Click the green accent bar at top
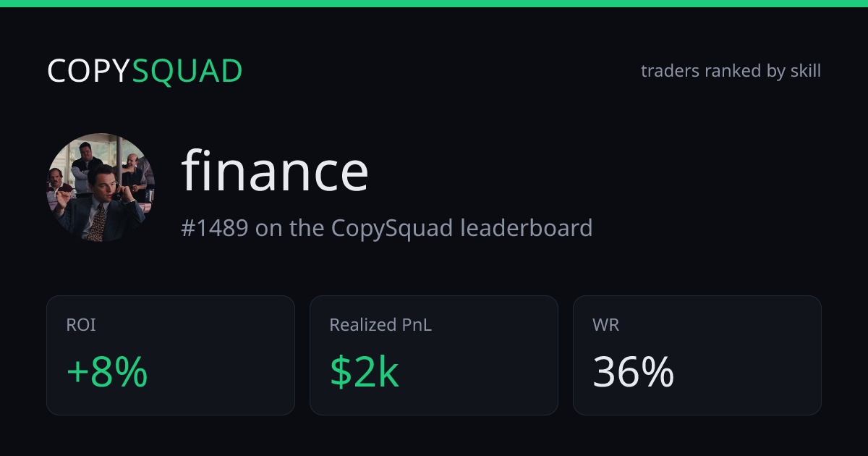This screenshot has height=456, width=868. point(434,4)
